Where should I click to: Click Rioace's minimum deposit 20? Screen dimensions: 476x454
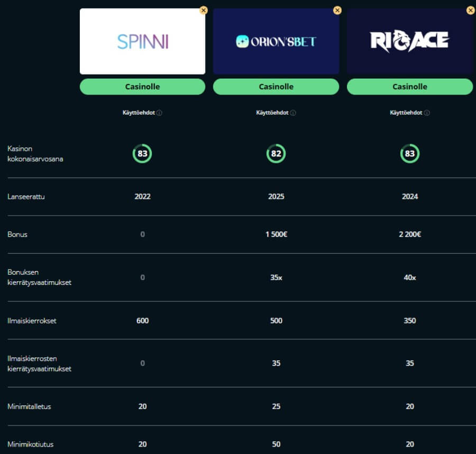(410, 406)
